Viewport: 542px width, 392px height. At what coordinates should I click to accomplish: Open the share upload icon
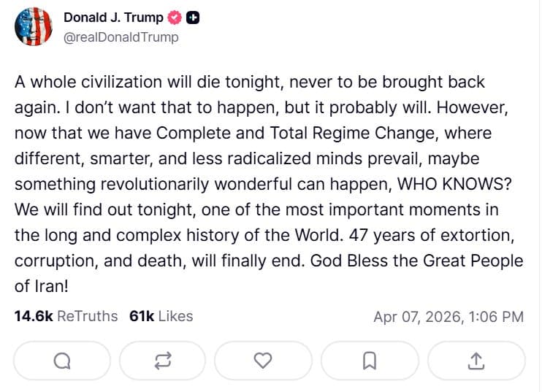tap(476, 361)
